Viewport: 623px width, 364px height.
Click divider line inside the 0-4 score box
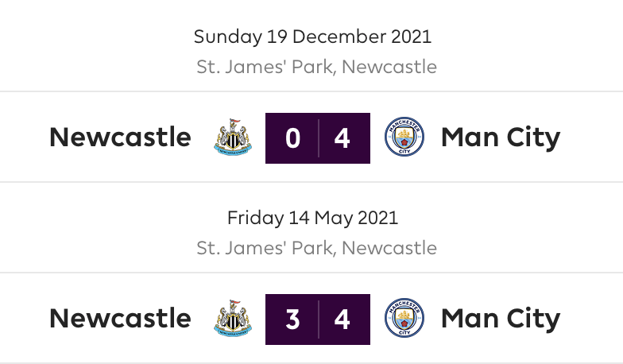(x=318, y=138)
